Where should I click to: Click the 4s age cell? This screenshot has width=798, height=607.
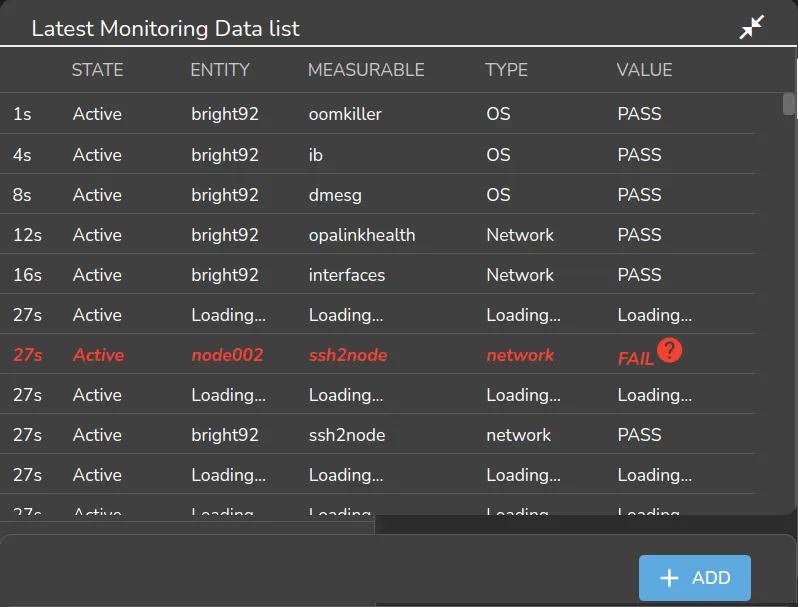click(x=22, y=155)
